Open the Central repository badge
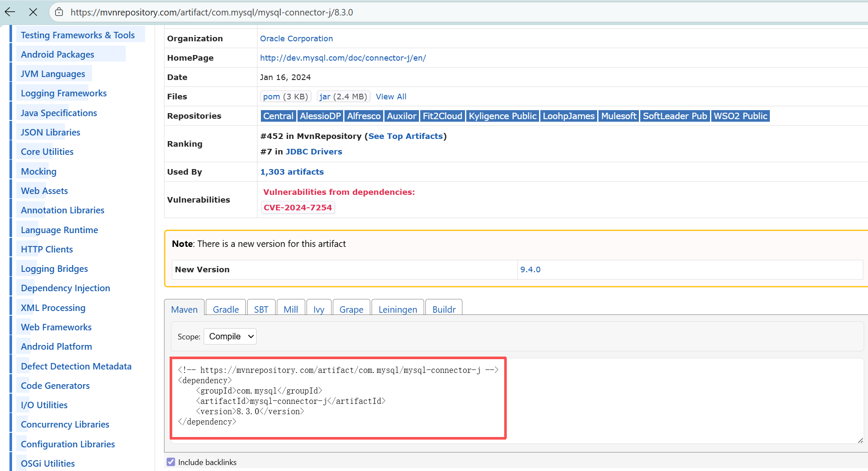This screenshot has width=868, height=471. point(278,116)
